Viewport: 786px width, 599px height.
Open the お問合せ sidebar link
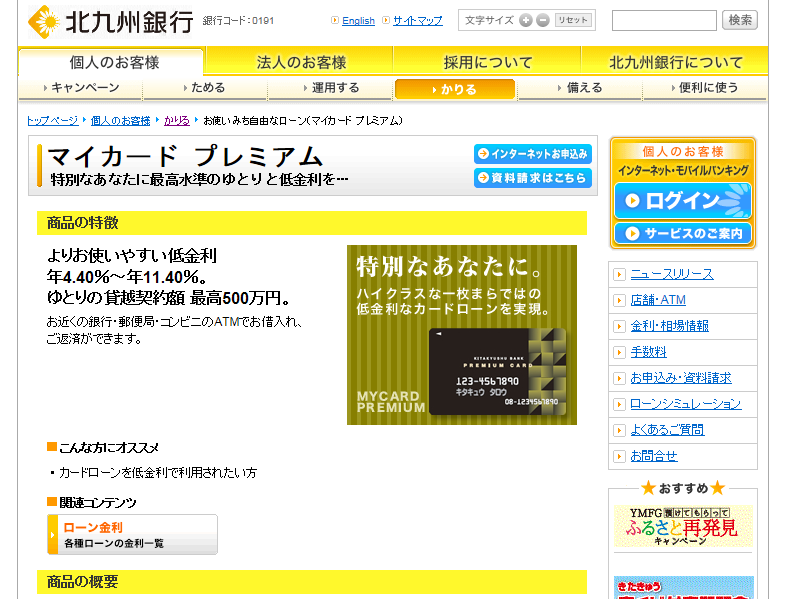tap(654, 456)
